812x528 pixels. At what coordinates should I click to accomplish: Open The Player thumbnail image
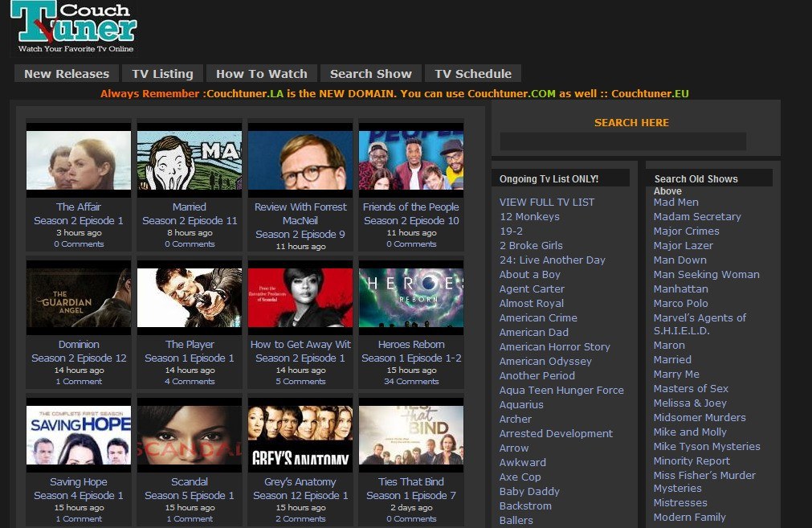pos(190,297)
